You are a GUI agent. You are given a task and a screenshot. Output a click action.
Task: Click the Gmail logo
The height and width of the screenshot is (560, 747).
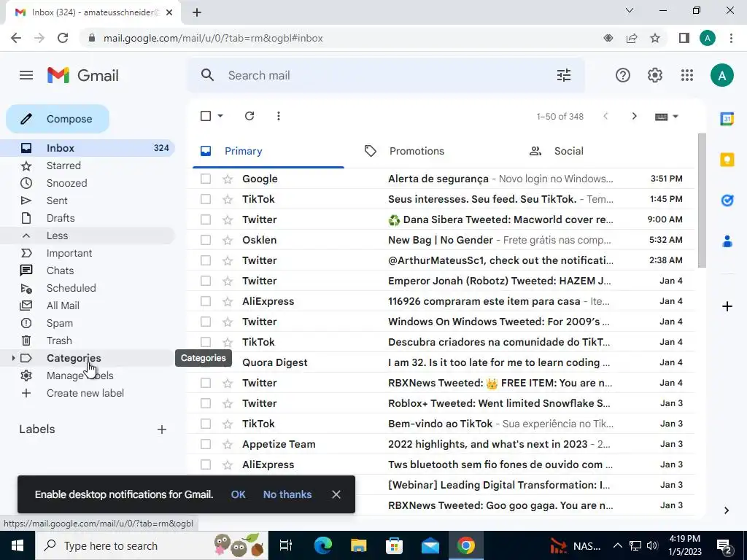[83, 75]
